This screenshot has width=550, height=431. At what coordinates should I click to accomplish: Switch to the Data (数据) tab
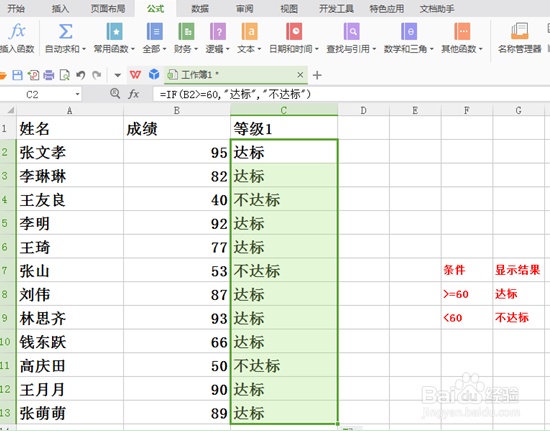pos(200,8)
